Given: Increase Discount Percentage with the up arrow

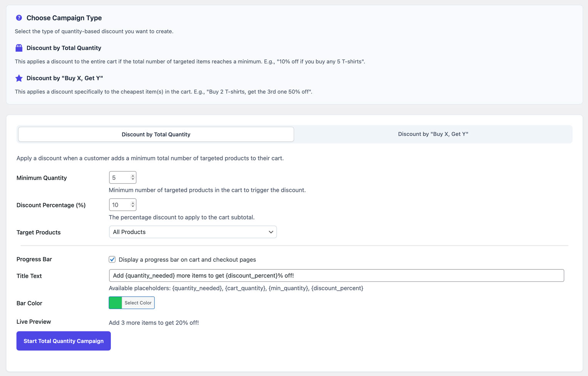Looking at the screenshot, I should (133, 203).
